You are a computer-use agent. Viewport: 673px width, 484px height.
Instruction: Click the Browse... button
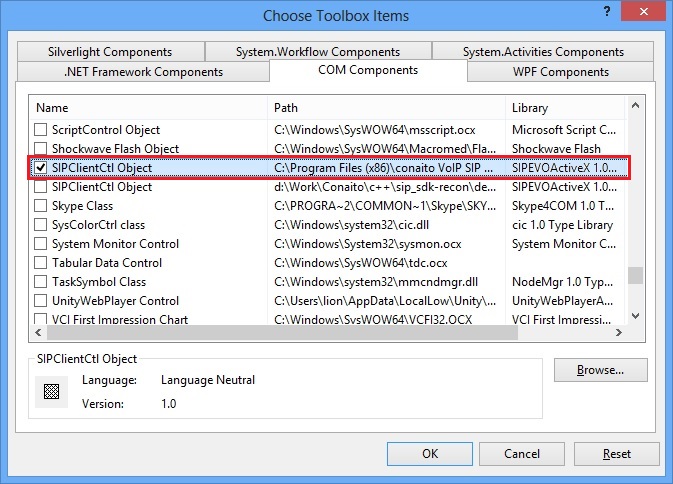pyautogui.click(x=600, y=370)
